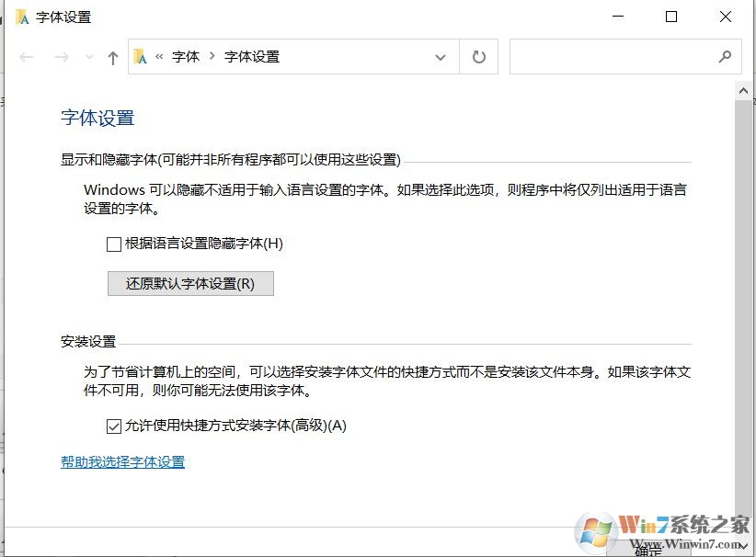Navigate to 字体 in the breadcrumb
Viewport: 756px width, 557px height.
click(x=187, y=56)
